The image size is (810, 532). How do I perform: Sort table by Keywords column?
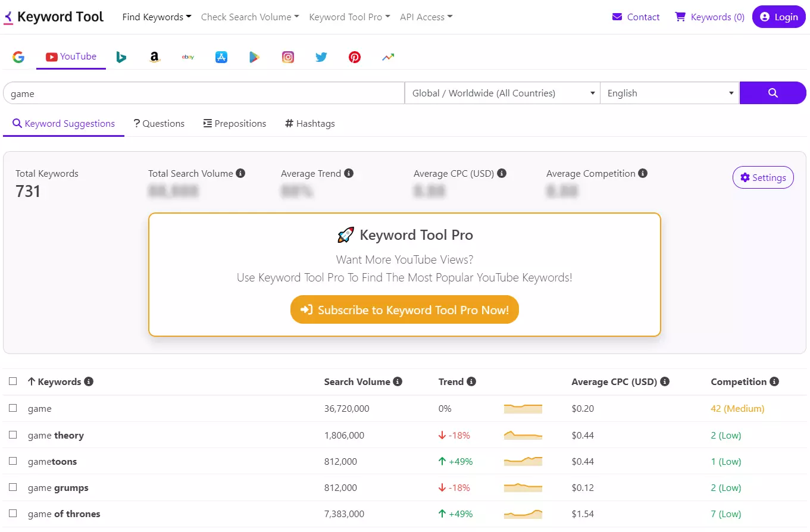(x=54, y=381)
